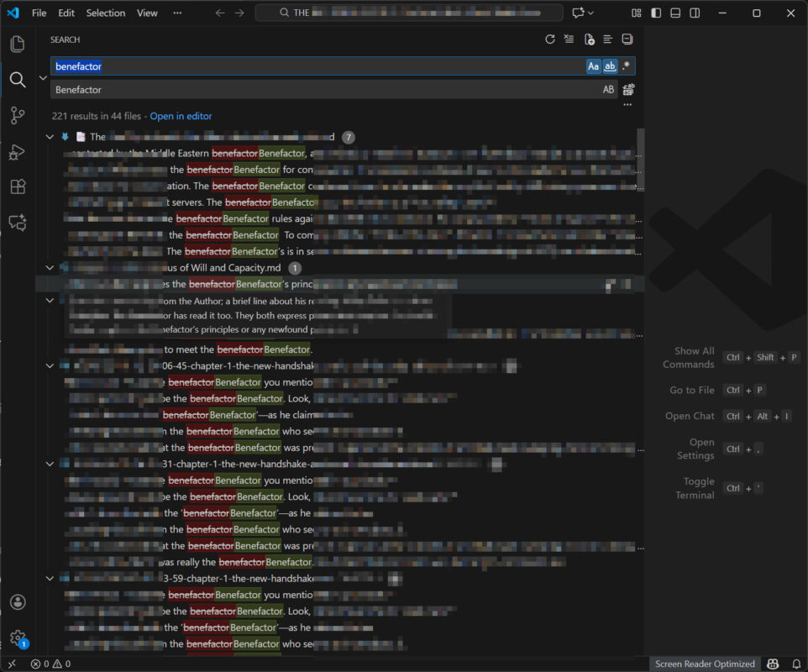Open the Run and Debug view
The height and width of the screenshot is (672, 808).
tap(18, 152)
